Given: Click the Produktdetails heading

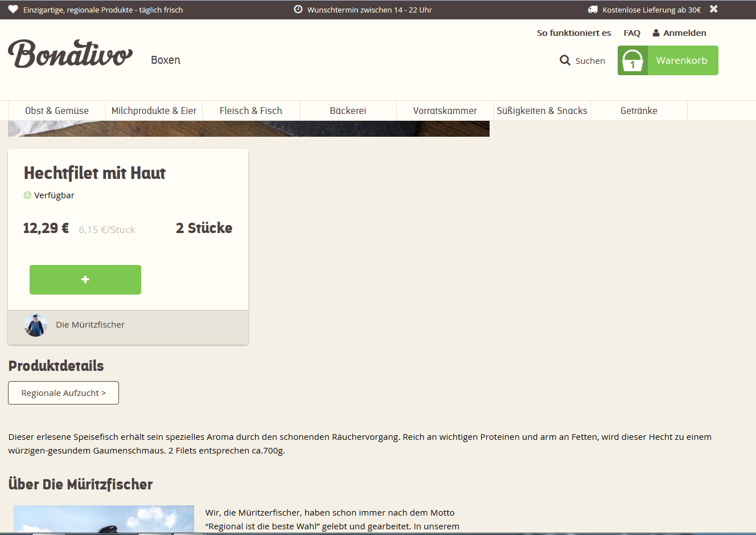Looking at the screenshot, I should 56,366.
